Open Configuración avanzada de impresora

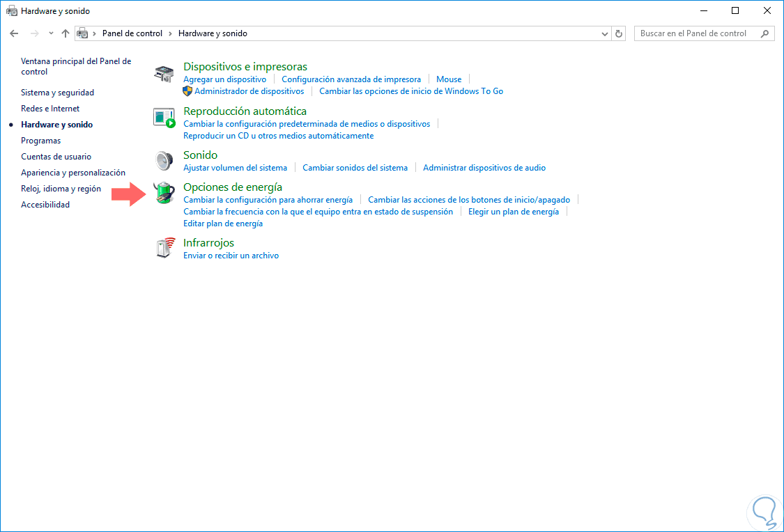point(351,79)
